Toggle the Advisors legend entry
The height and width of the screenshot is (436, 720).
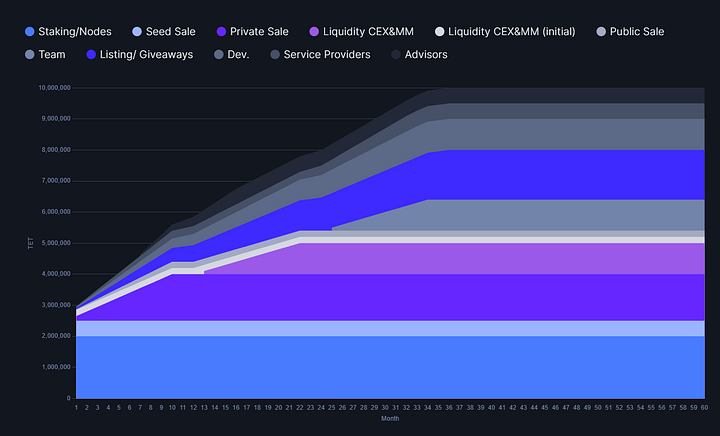coord(419,55)
